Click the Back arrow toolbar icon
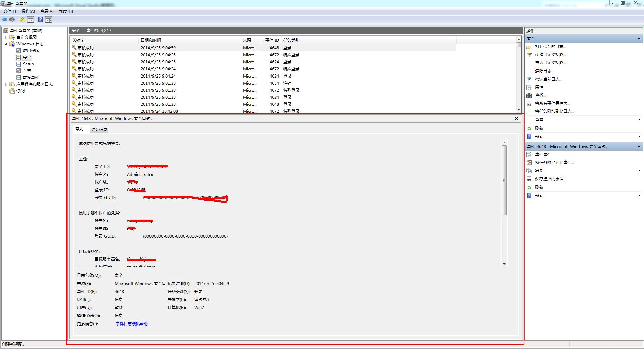The height and width of the screenshot is (349, 644). point(4,19)
